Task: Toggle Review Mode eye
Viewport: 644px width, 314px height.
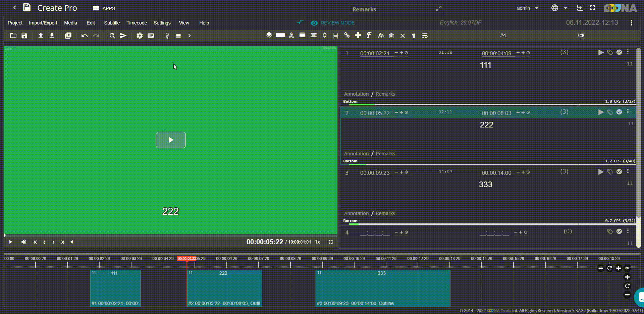Action: click(314, 23)
